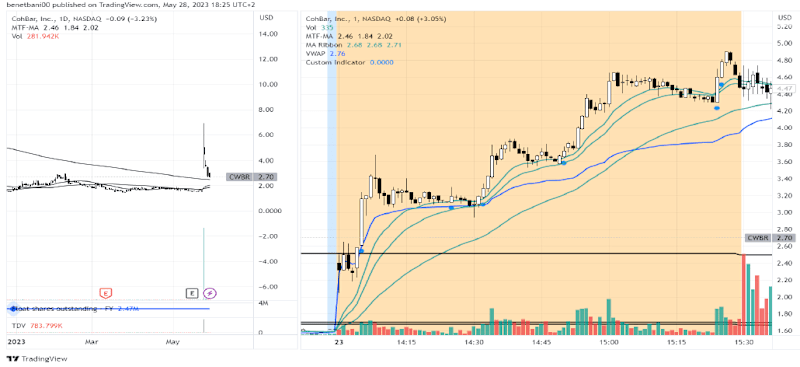The width and height of the screenshot is (800, 367).
Task: Click the 23 date label on the time axis
Action: [x=338, y=341]
